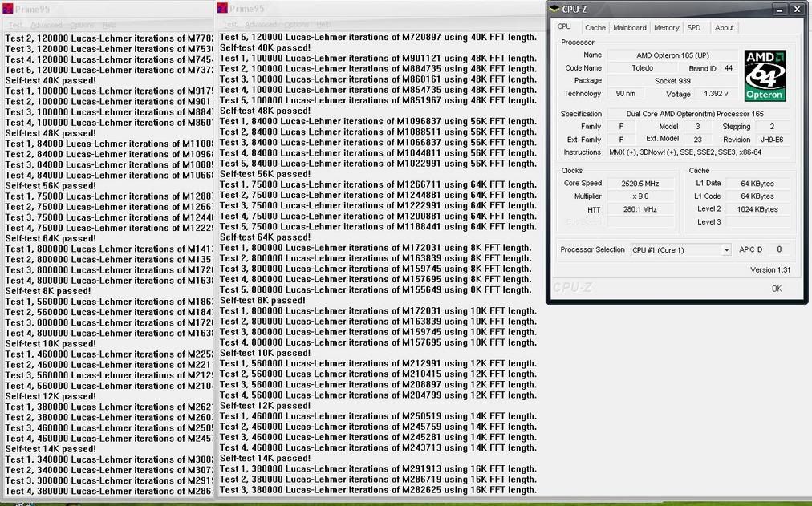Open the Options menu in the left Prime95 window

[x=82, y=25]
